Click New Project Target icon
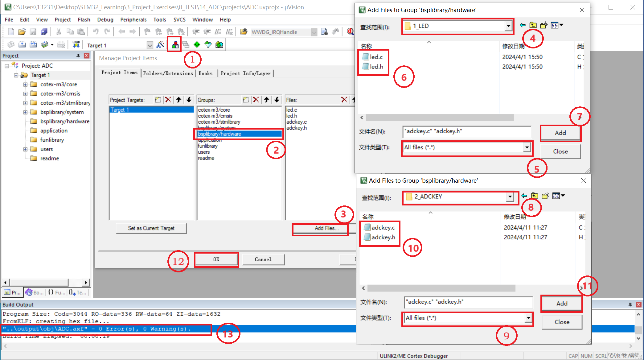 [x=158, y=100]
